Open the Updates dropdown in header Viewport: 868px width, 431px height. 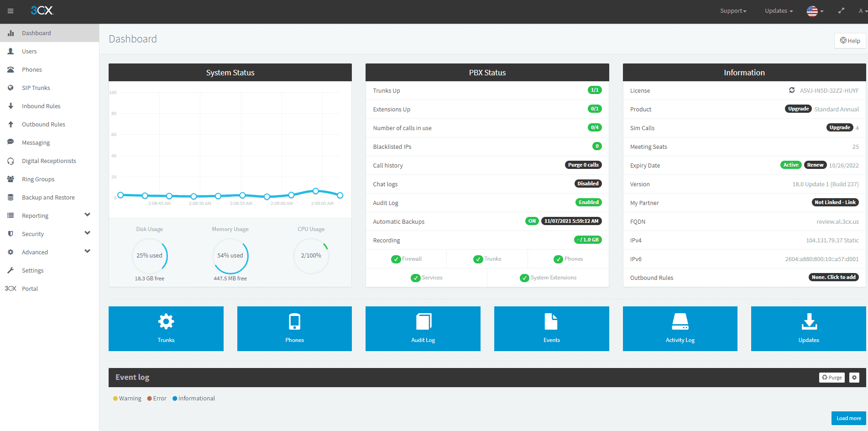(779, 11)
